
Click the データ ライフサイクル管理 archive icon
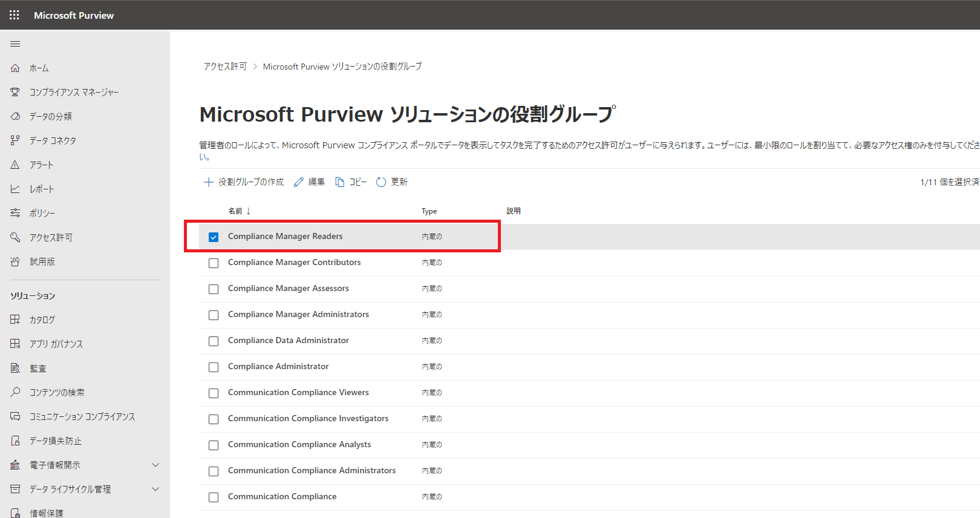[x=15, y=489]
